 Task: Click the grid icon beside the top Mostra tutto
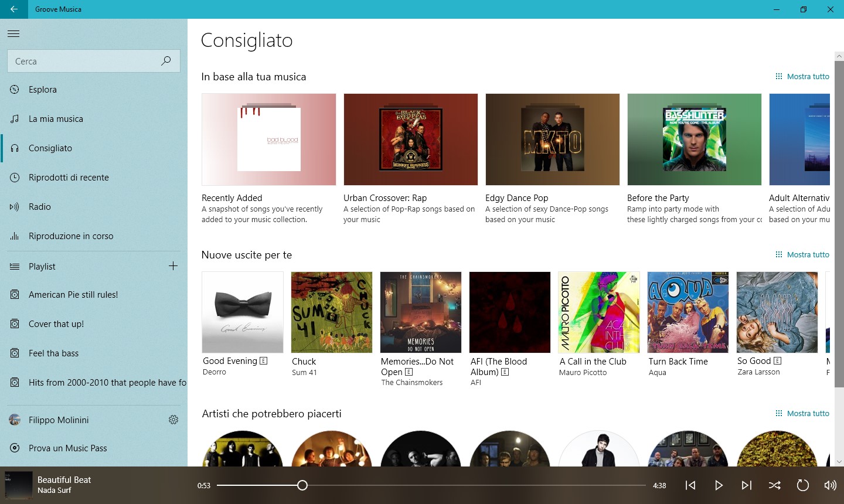(x=779, y=77)
